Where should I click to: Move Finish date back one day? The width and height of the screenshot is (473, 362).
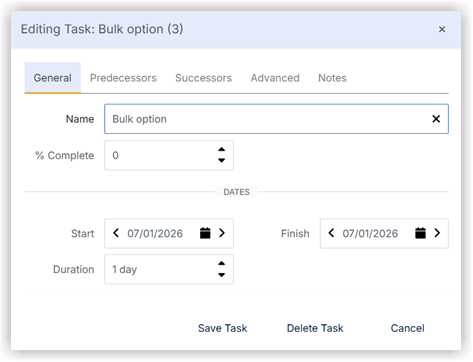331,233
